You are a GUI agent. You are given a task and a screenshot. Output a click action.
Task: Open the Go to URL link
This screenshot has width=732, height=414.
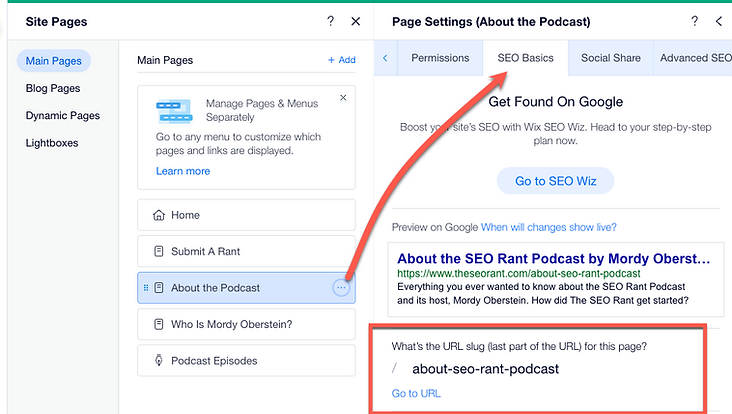(416, 393)
